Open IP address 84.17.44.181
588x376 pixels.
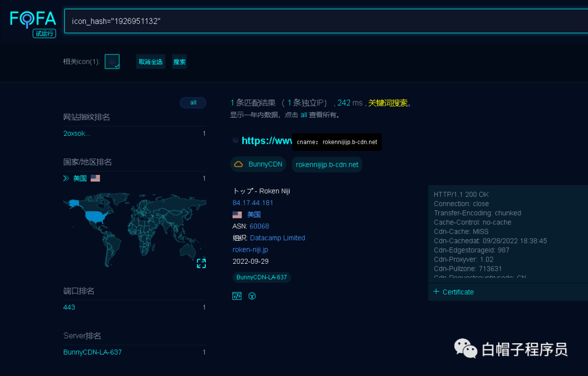(253, 203)
